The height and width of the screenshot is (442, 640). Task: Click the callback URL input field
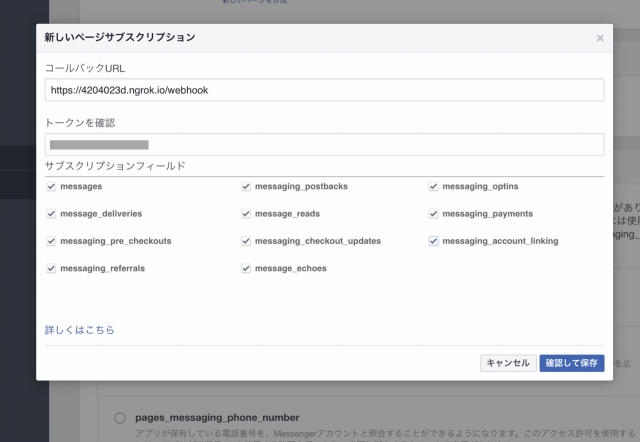324,90
